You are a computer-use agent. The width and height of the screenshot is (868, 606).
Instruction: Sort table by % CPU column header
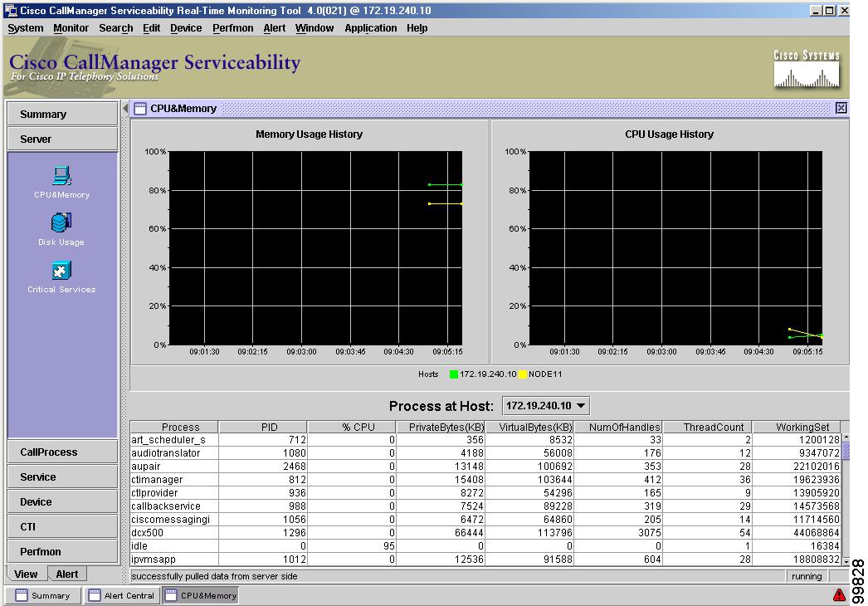pyautogui.click(x=352, y=427)
